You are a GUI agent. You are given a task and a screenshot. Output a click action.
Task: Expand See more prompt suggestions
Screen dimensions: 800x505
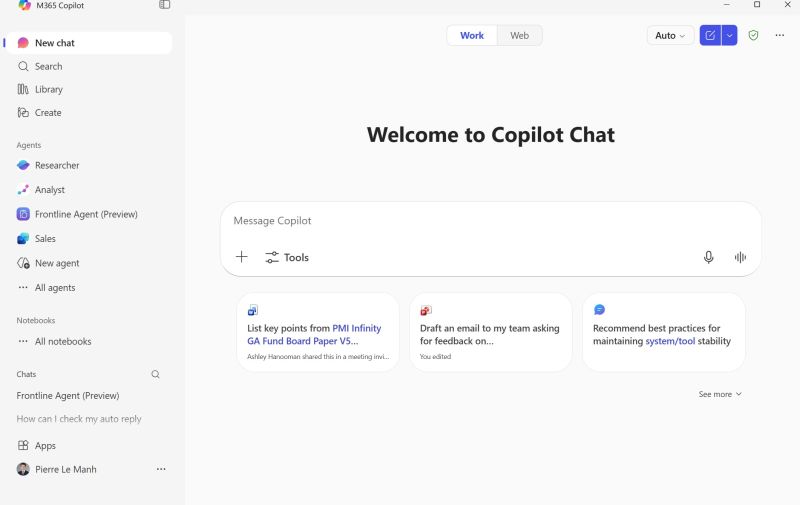click(x=720, y=394)
